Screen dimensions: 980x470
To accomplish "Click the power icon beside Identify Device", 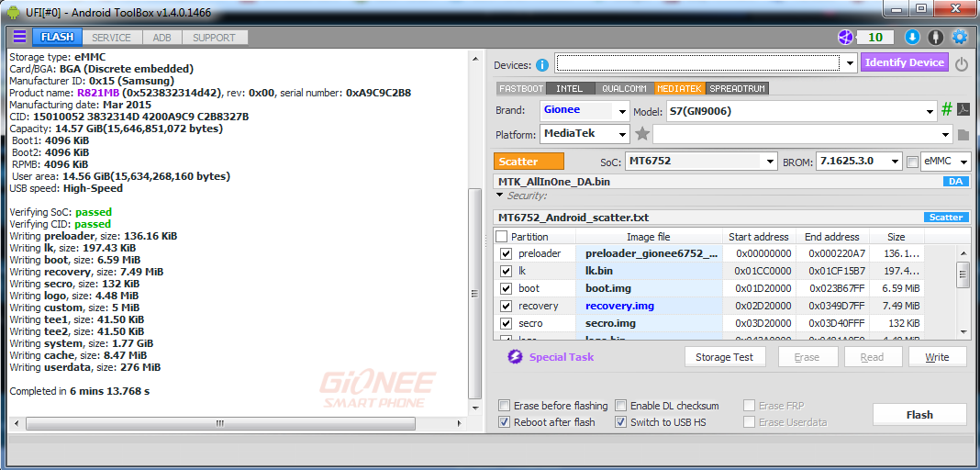I will 962,63.
